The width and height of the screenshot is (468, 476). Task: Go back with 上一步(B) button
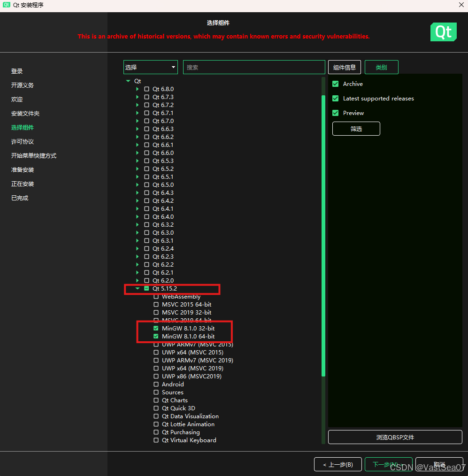tap(338, 464)
